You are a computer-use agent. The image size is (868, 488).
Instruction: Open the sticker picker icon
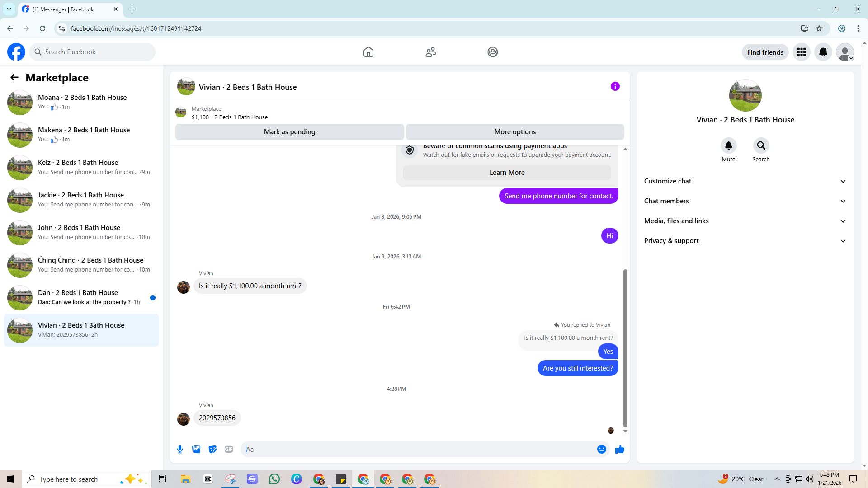pyautogui.click(x=212, y=449)
